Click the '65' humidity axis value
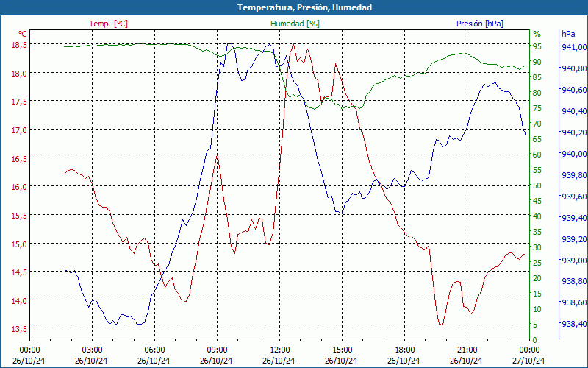 [x=537, y=139]
